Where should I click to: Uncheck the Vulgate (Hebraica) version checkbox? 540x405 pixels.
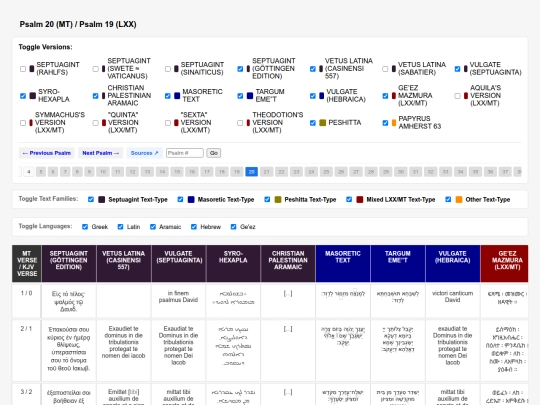tap(313, 96)
